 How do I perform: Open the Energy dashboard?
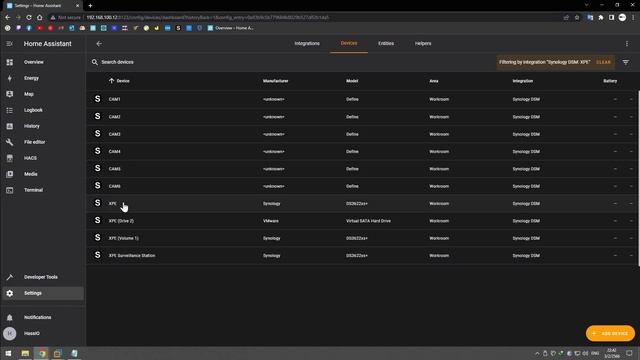click(43, 78)
